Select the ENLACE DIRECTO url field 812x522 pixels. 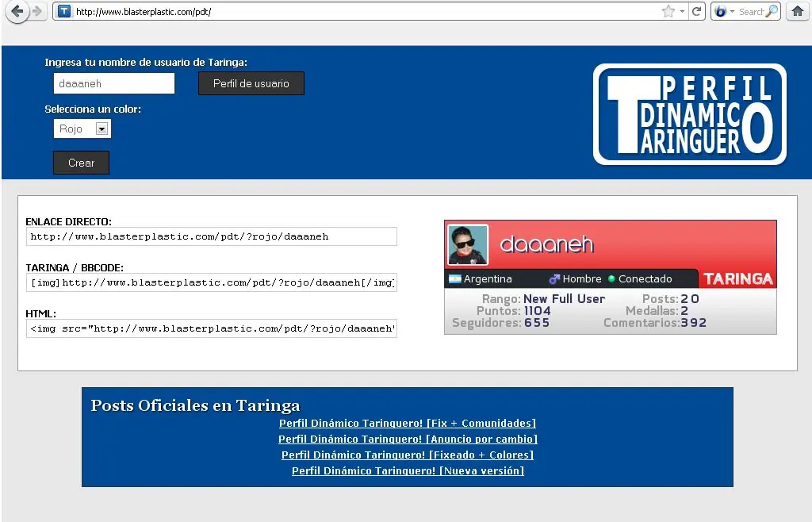tap(211, 236)
